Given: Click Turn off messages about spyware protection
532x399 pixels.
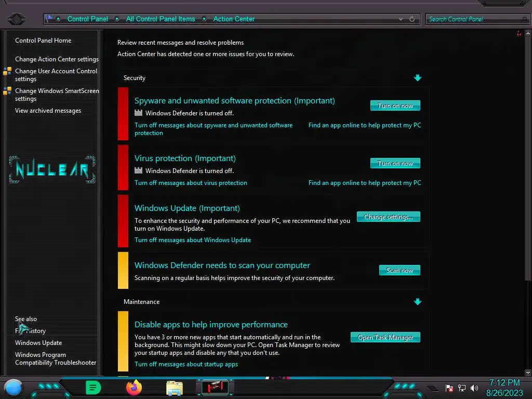Looking at the screenshot, I should point(214,129).
